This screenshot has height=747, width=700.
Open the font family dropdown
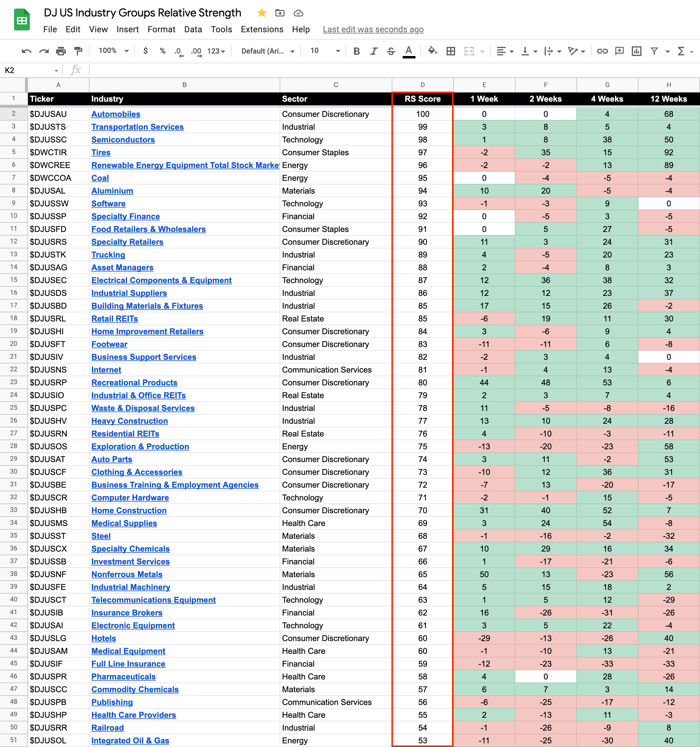click(267, 51)
